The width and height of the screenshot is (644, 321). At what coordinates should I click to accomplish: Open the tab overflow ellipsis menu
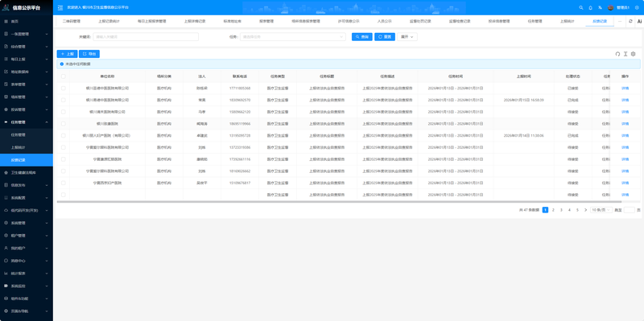click(620, 21)
